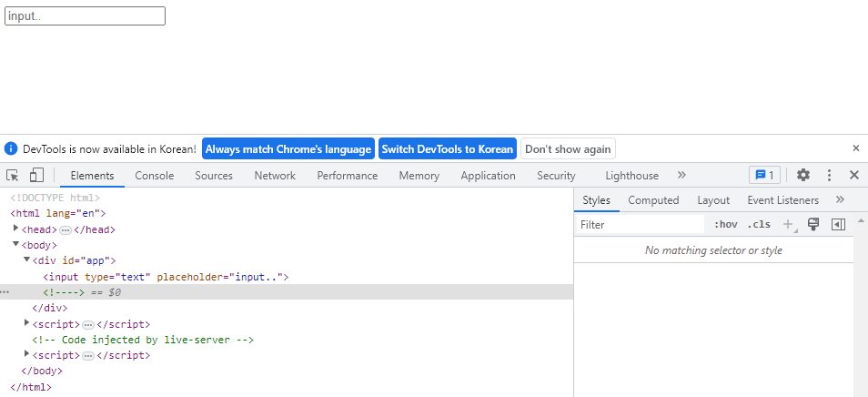The image size is (868, 397).
Task: Expand the head element node
Action: pyautogui.click(x=16, y=229)
